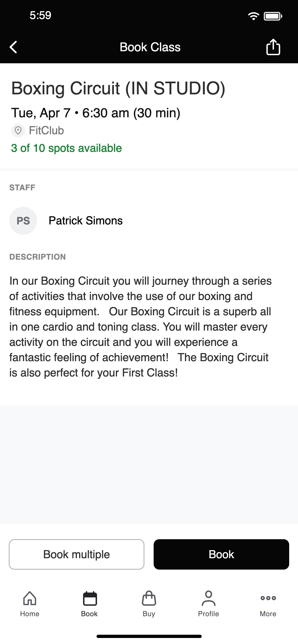Tap the FitClub location name
Image resolution: width=298 pixels, height=644 pixels.
tap(46, 131)
